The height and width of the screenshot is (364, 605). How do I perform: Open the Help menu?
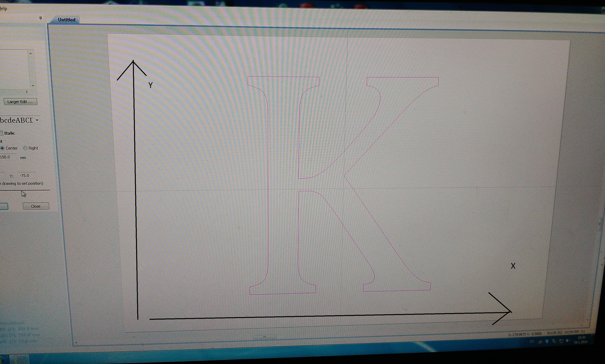(x=3, y=9)
